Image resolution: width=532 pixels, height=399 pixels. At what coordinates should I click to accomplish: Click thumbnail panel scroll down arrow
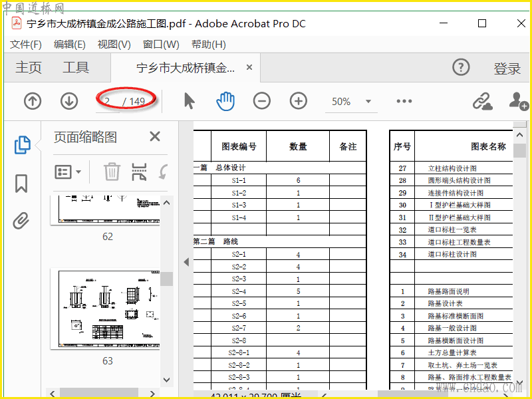(x=167, y=380)
